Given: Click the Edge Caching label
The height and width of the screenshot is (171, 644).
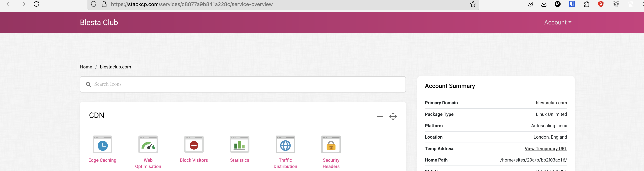Looking at the screenshot, I should tap(102, 160).
